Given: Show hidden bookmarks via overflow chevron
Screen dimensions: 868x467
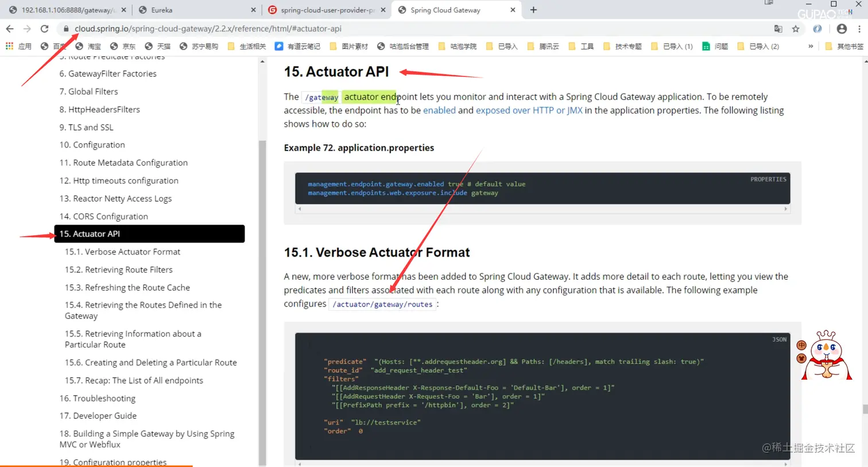Looking at the screenshot, I should point(811,47).
